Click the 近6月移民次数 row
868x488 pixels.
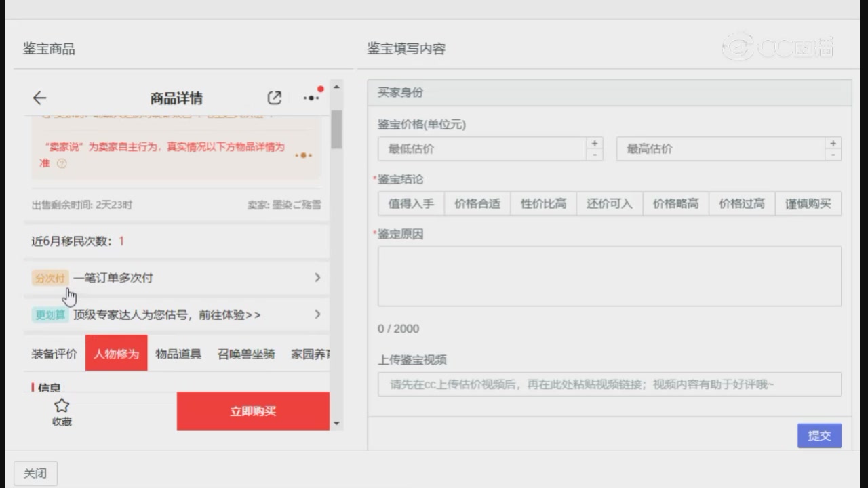coord(177,241)
